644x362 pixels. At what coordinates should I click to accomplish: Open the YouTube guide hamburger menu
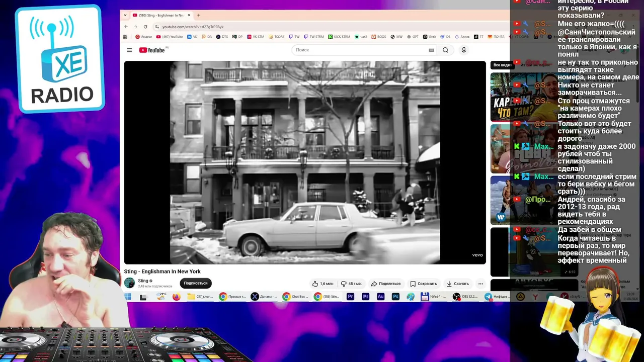click(129, 50)
